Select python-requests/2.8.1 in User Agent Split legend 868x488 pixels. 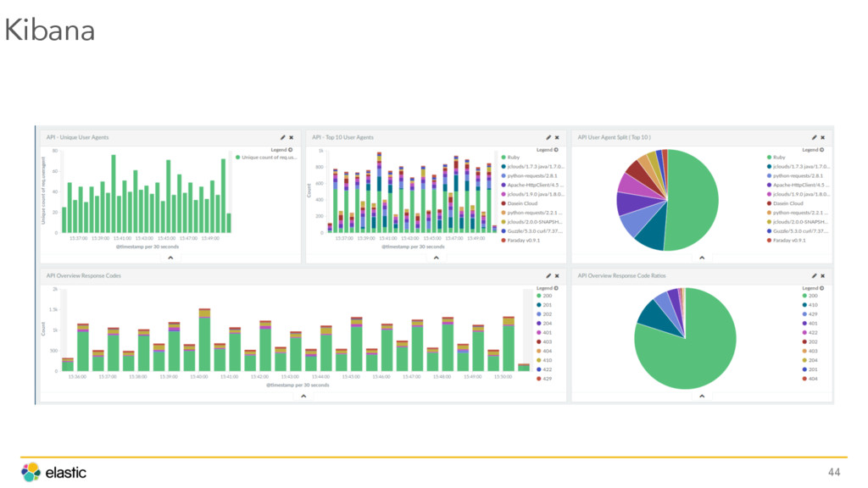tap(795, 176)
